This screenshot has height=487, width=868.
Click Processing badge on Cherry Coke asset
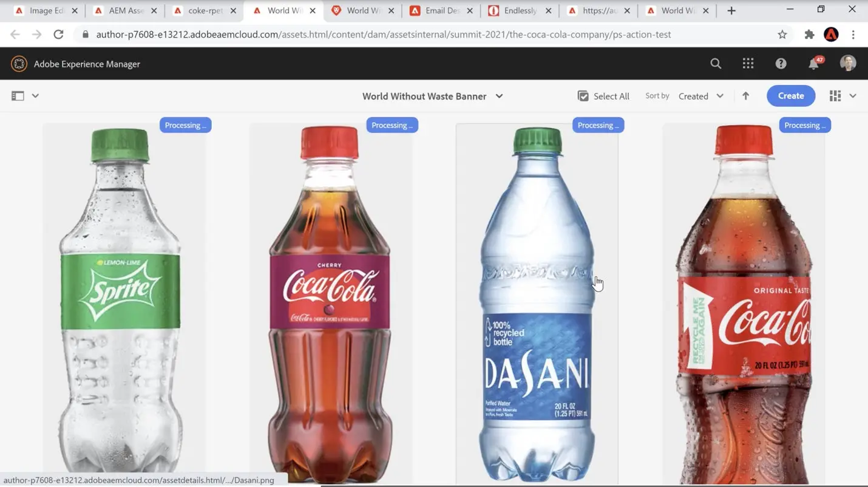392,125
